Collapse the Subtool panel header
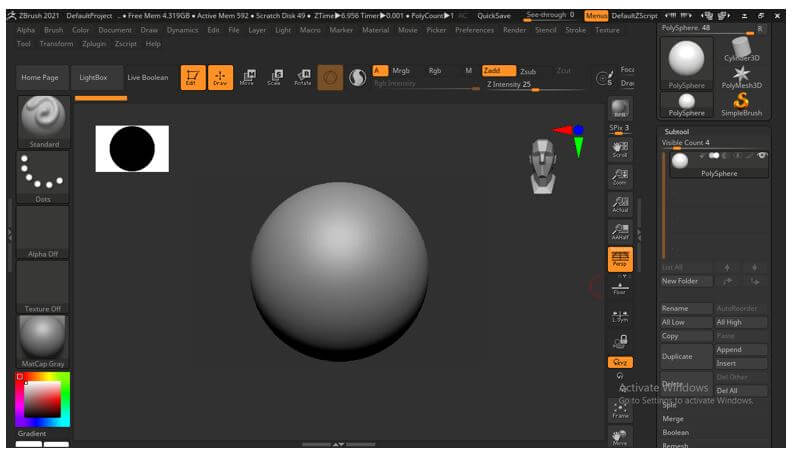 pos(677,132)
